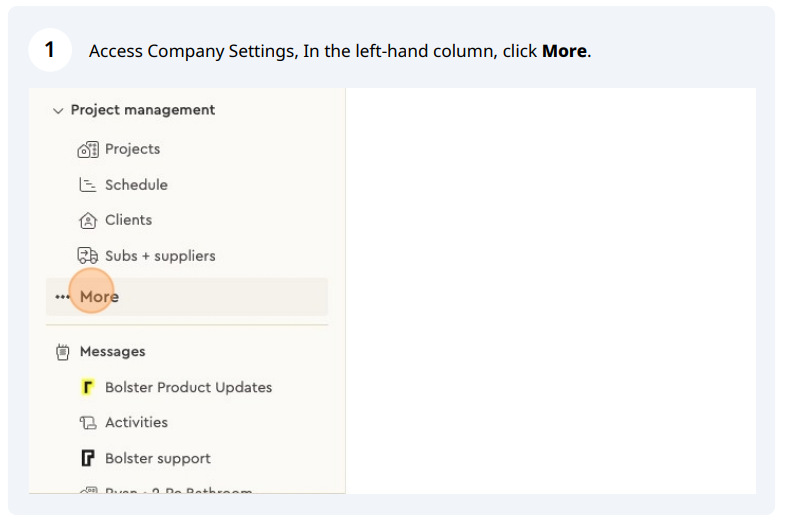This screenshot has height=525, width=786.
Task: Click the three-dot ellipsis beside More
Action: coord(63,297)
